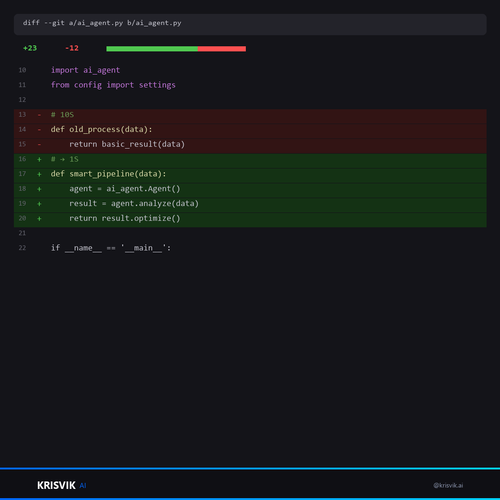
Task: Click the plus marker on line 16
Action: coord(39,159)
